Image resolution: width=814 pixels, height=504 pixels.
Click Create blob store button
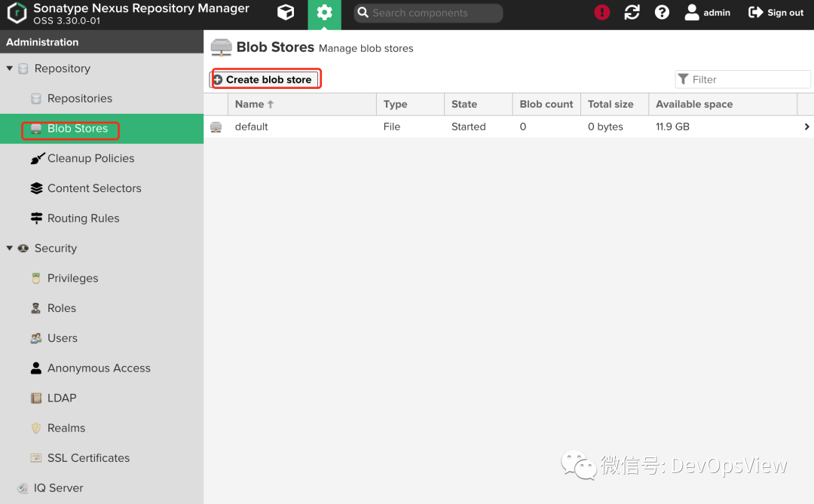(264, 79)
